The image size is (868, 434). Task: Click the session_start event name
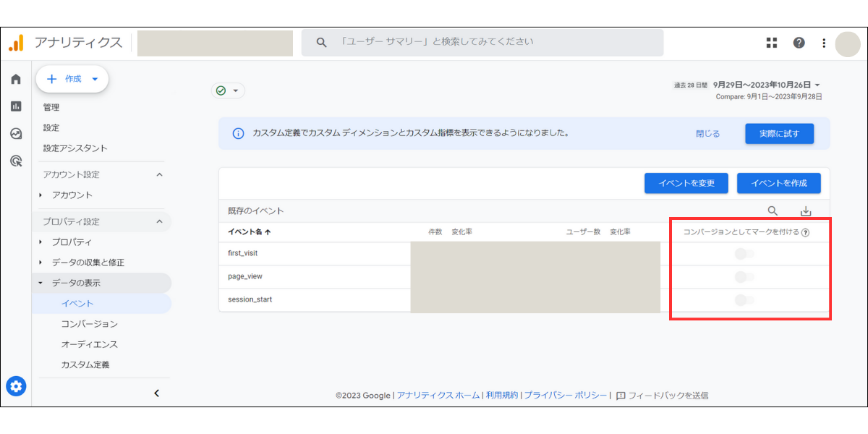coord(250,300)
